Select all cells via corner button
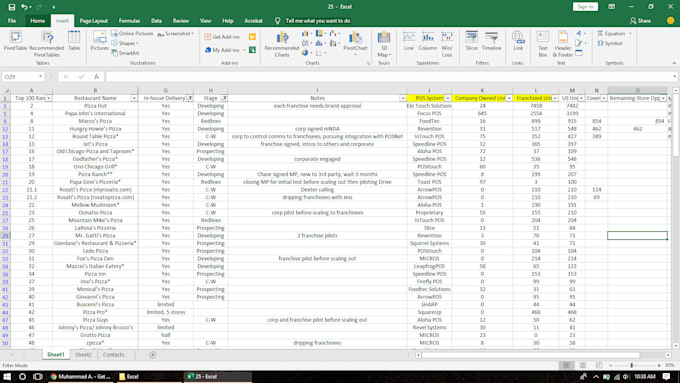Image resolution: width=680 pixels, height=383 pixels. [x=6, y=91]
